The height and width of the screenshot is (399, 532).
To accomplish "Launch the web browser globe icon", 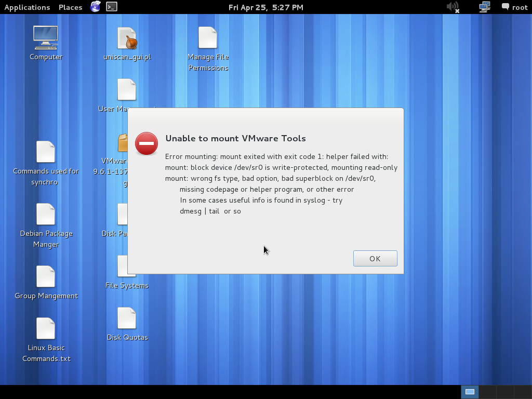I will pyautogui.click(x=96, y=7).
